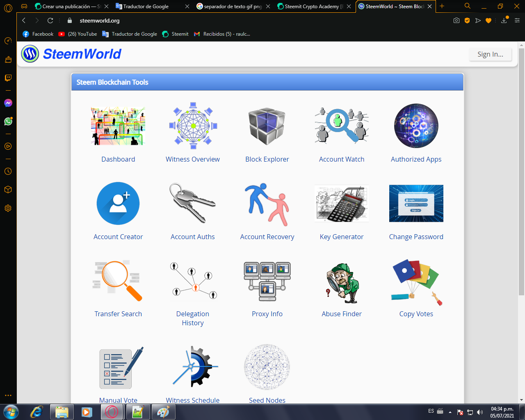
Task: Open Messenger in the Opera sidebar
Action: click(8, 103)
